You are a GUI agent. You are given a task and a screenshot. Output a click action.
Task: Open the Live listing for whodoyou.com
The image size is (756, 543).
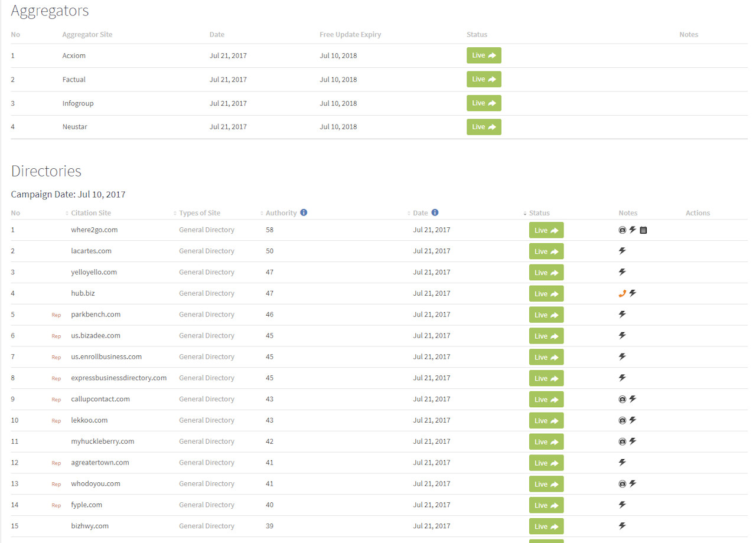click(x=546, y=484)
